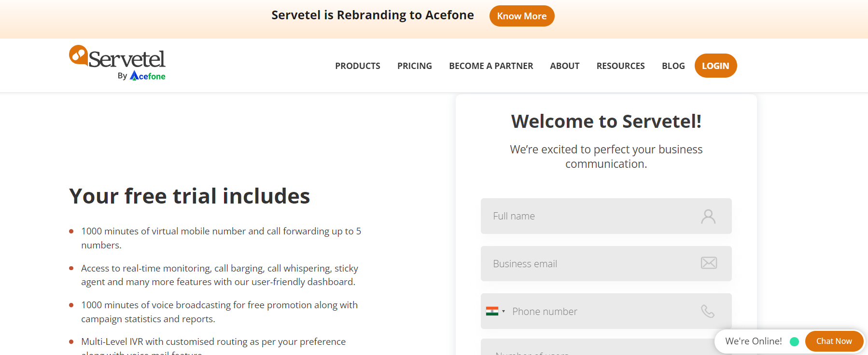Focus the Phone number input field
The height and width of the screenshot is (355, 868).
coord(606,311)
